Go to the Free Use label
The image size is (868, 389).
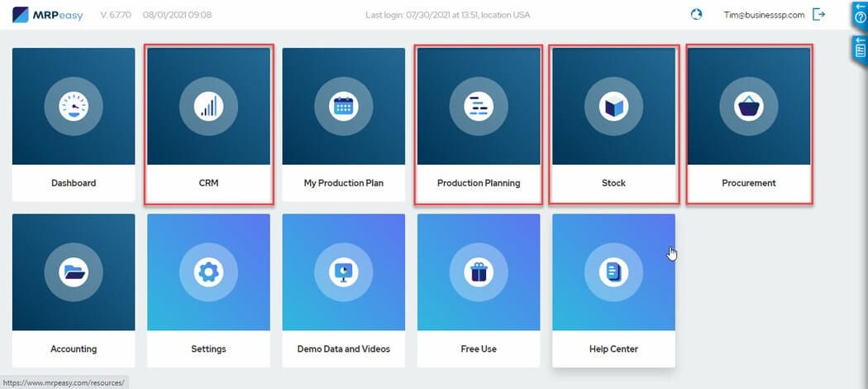(479, 349)
